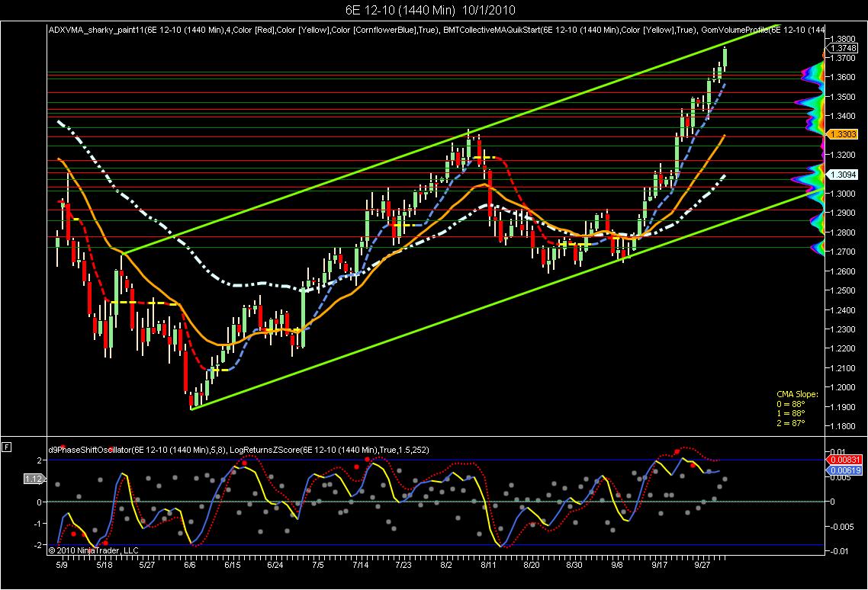This screenshot has width=868, height=590.
Task: Click the 8/2 date label
Action: click(x=446, y=565)
